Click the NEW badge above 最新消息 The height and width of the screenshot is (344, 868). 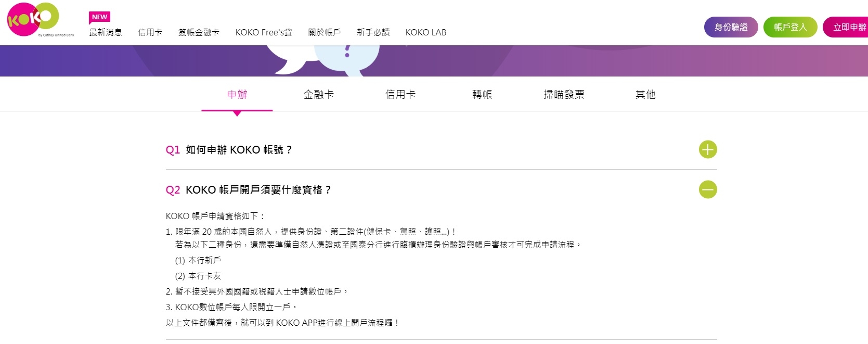99,17
